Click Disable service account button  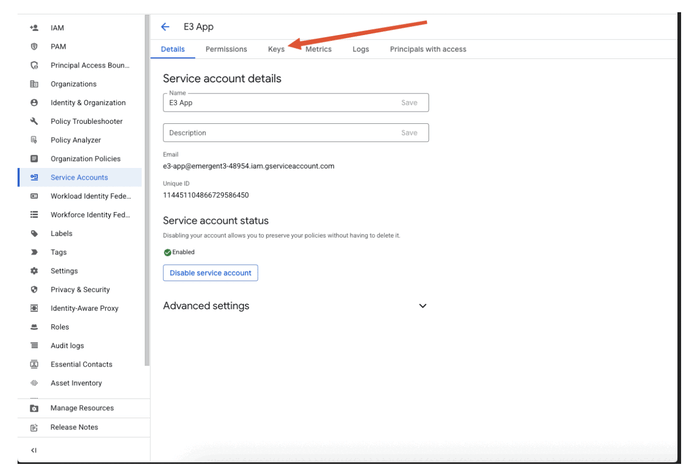tap(211, 273)
